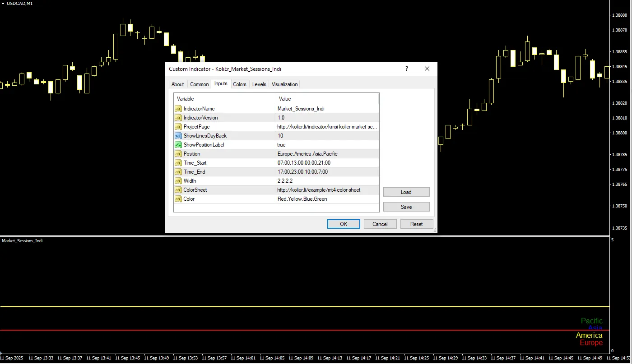Click the boolean icon beside ShowPositionLabel

tap(178, 145)
